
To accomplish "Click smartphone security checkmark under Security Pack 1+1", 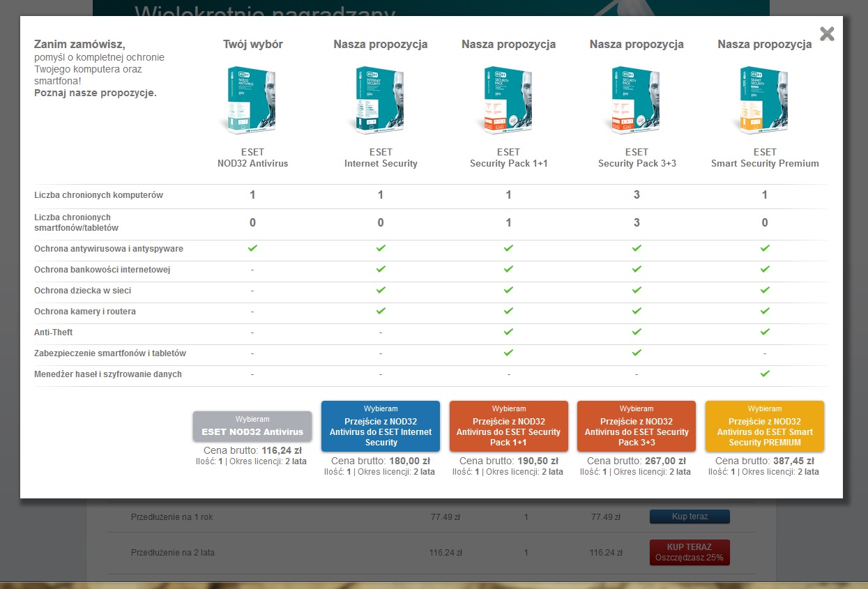I will (508, 353).
